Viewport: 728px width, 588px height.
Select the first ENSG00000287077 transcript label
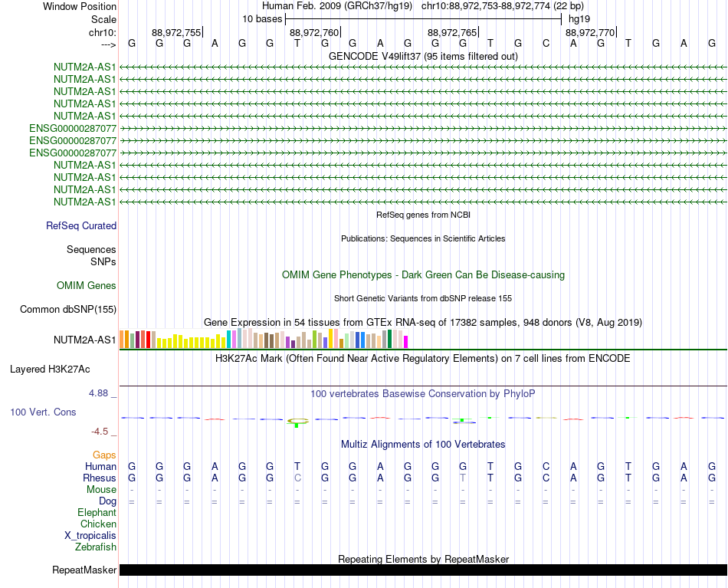[73, 128]
